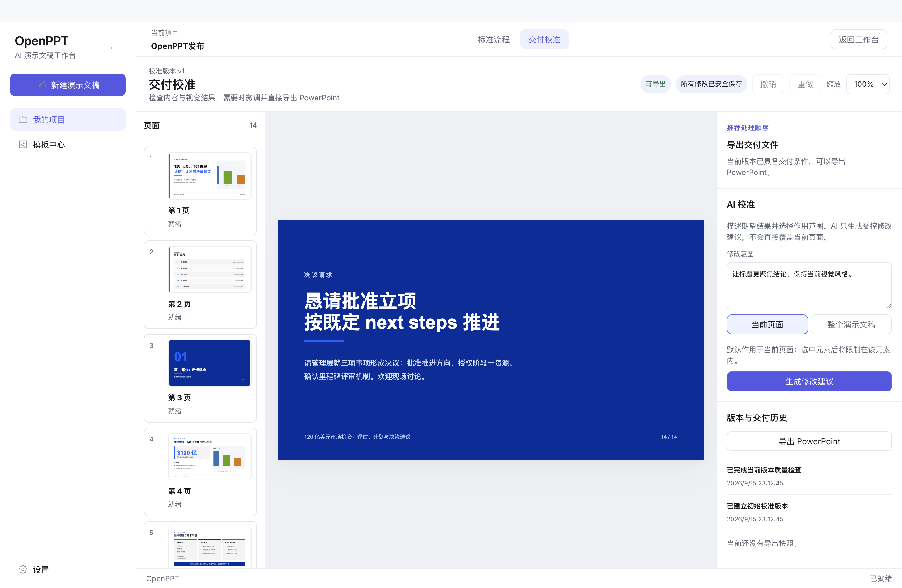Click the 当前还没有导出快照 message

(764, 543)
